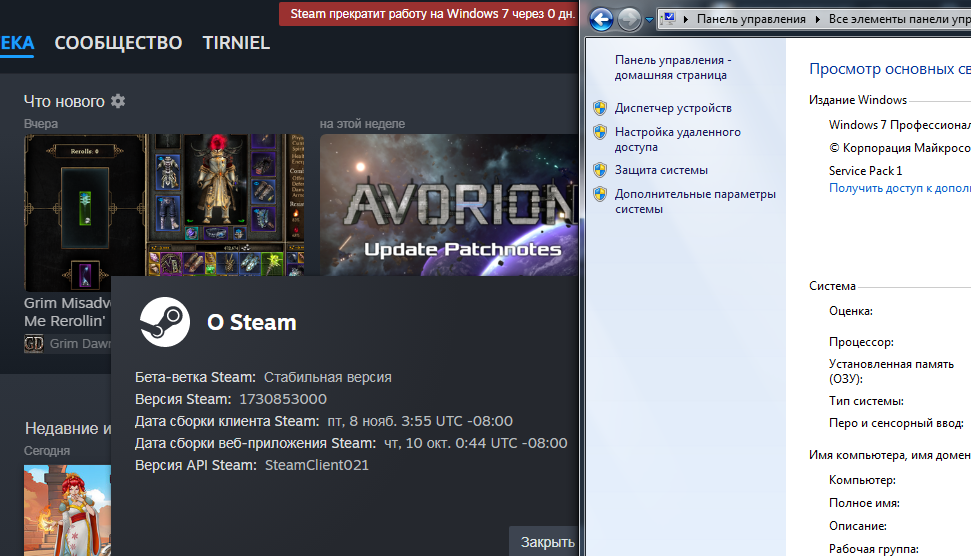
Task: Click the Получить доступ к дополнительным link
Action: point(900,188)
